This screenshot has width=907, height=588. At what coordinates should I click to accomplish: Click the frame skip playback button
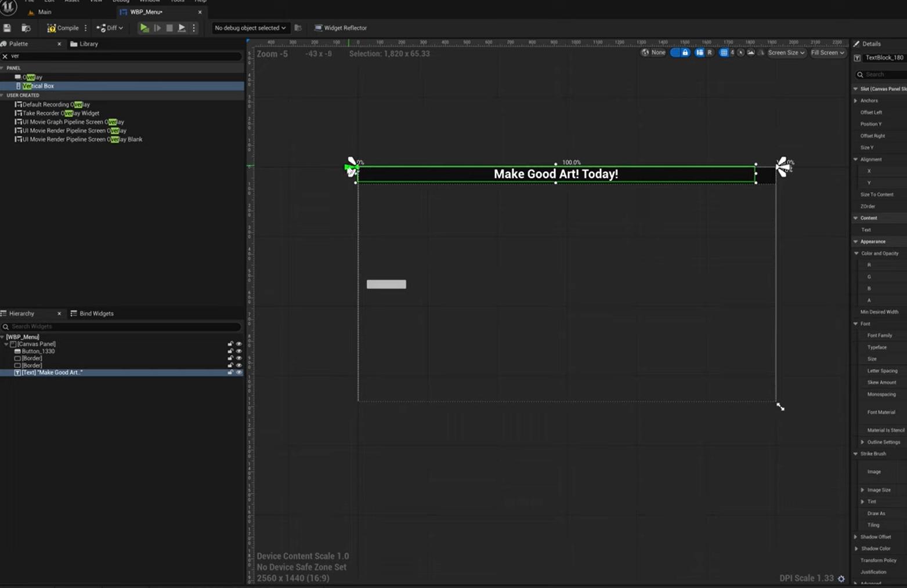pyautogui.click(x=157, y=28)
